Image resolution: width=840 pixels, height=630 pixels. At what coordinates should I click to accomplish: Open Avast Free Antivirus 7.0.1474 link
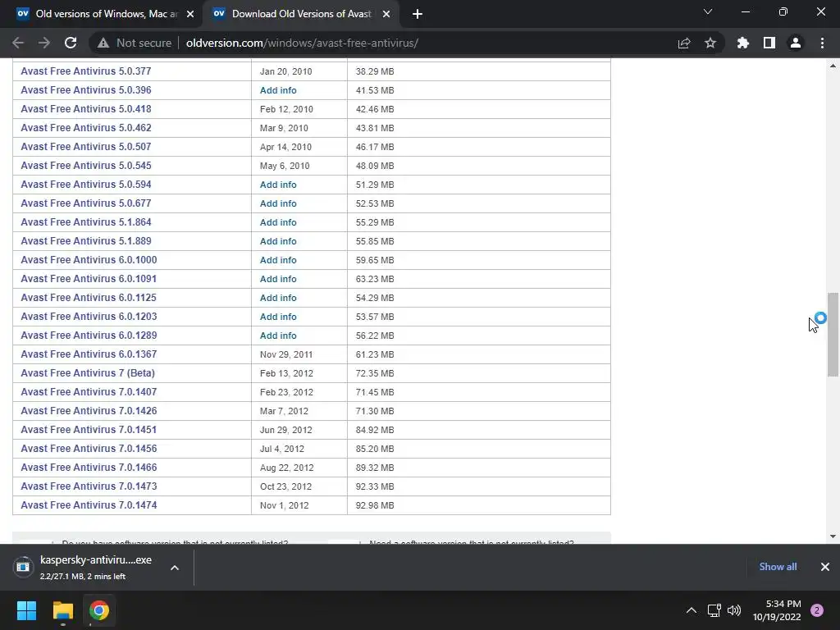click(89, 505)
